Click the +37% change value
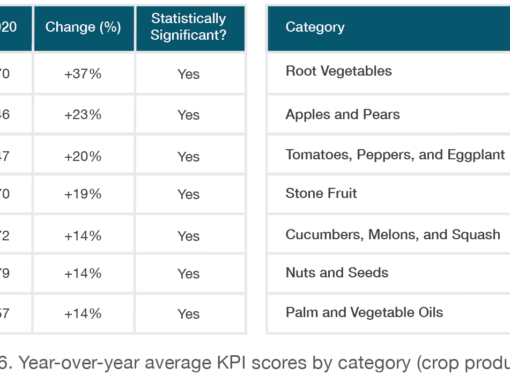The height and width of the screenshot is (382, 510). pos(83,74)
